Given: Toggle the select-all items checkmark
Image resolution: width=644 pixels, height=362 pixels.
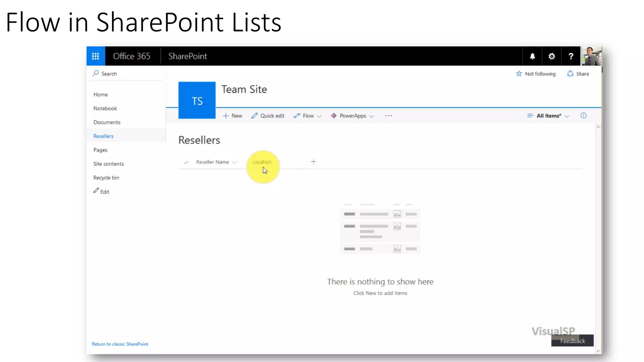Looking at the screenshot, I should [x=186, y=162].
